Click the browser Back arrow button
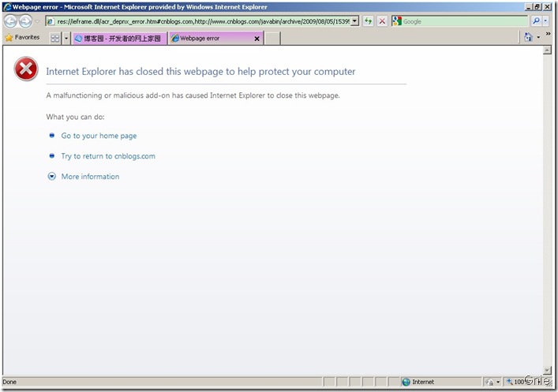Image resolution: width=558 pixels, height=392 pixels. pyautogui.click(x=10, y=21)
